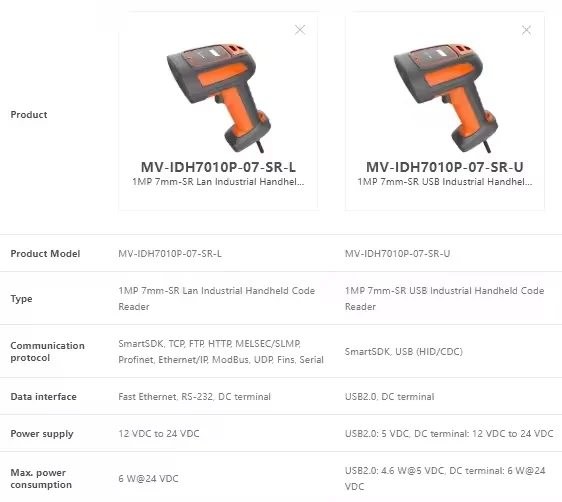Select the Data interface row label
Screen dimensions: 562x502
tap(43, 397)
